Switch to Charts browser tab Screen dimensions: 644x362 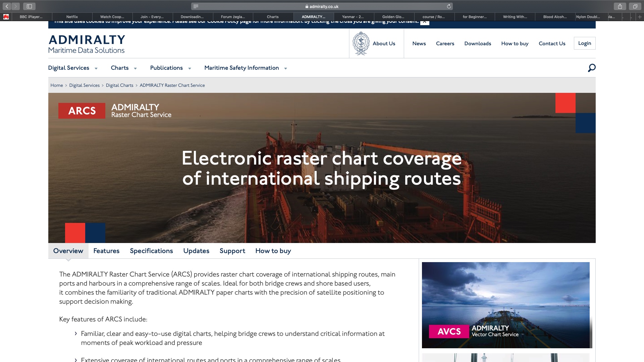pyautogui.click(x=273, y=17)
